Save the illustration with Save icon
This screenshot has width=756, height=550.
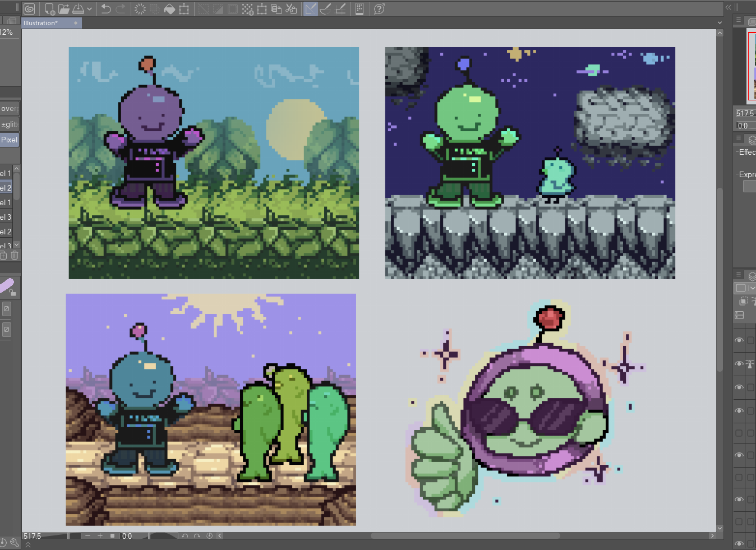[x=79, y=9]
